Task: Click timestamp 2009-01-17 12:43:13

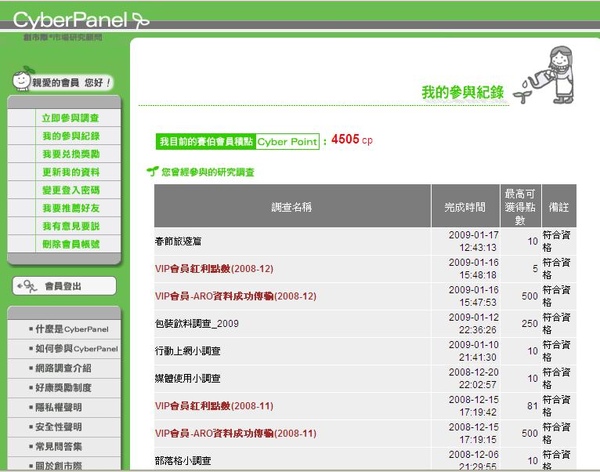Action: pos(474,241)
